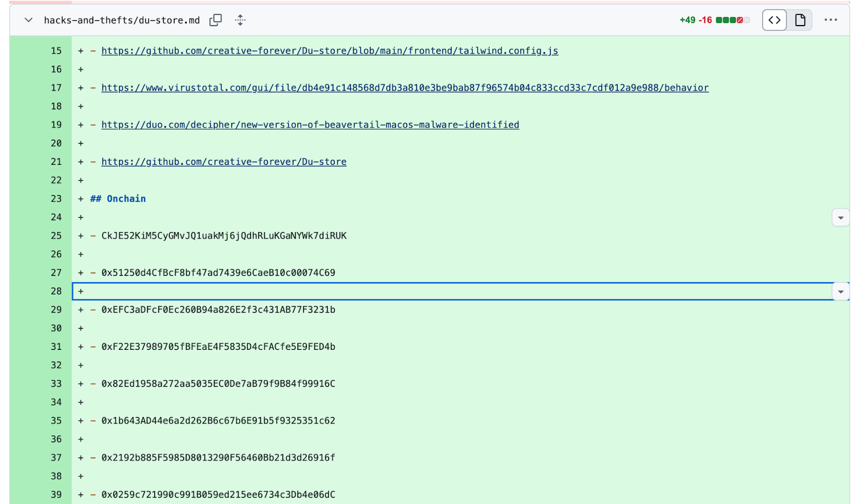The width and height of the screenshot is (854, 504).
Task: Click line number 21
Action: (56, 162)
